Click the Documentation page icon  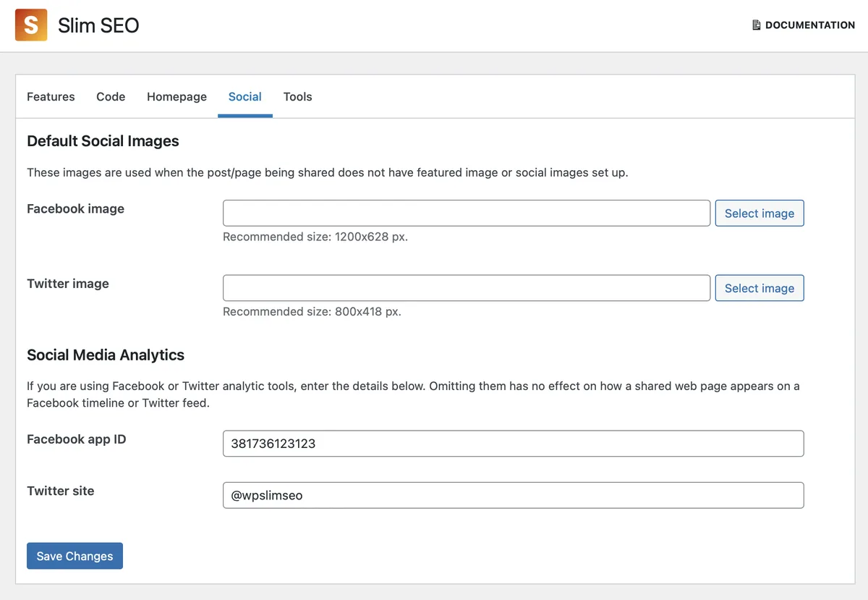pos(757,25)
